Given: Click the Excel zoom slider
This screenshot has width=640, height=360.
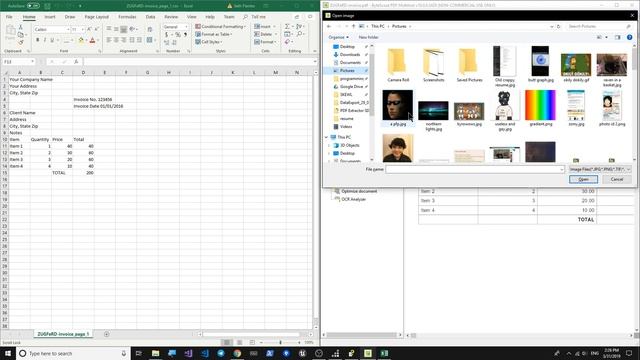Looking at the screenshot, I should pos(280,342).
